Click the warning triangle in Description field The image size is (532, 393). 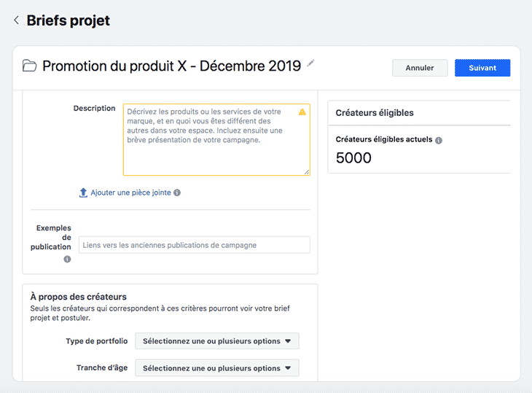click(x=302, y=112)
